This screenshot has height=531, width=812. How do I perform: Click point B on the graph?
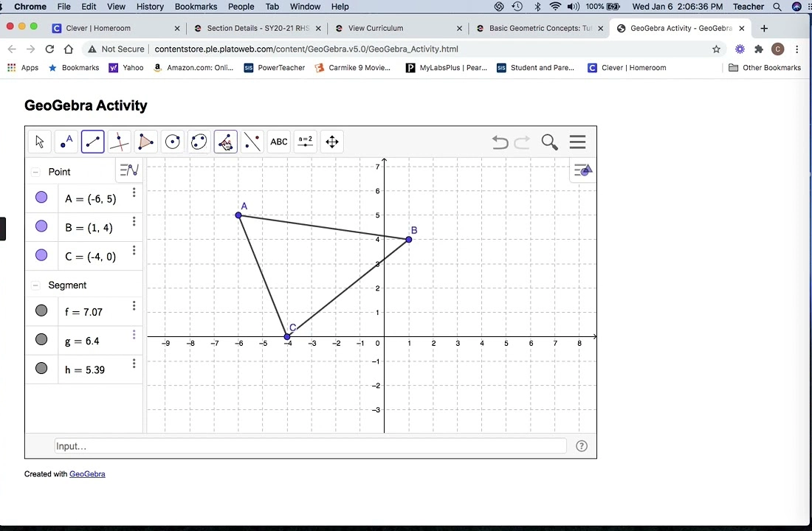tap(409, 239)
